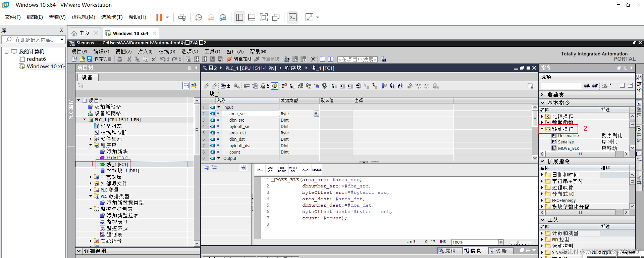644x258 pixels.
Task: Collapse the Input section in interface table
Action: 219,107
